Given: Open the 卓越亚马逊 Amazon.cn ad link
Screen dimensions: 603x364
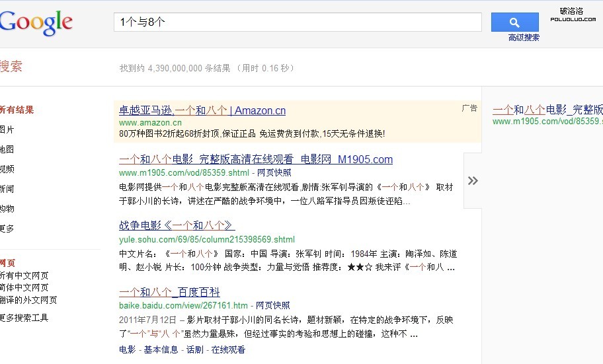Looking at the screenshot, I should click(x=202, y=110).
